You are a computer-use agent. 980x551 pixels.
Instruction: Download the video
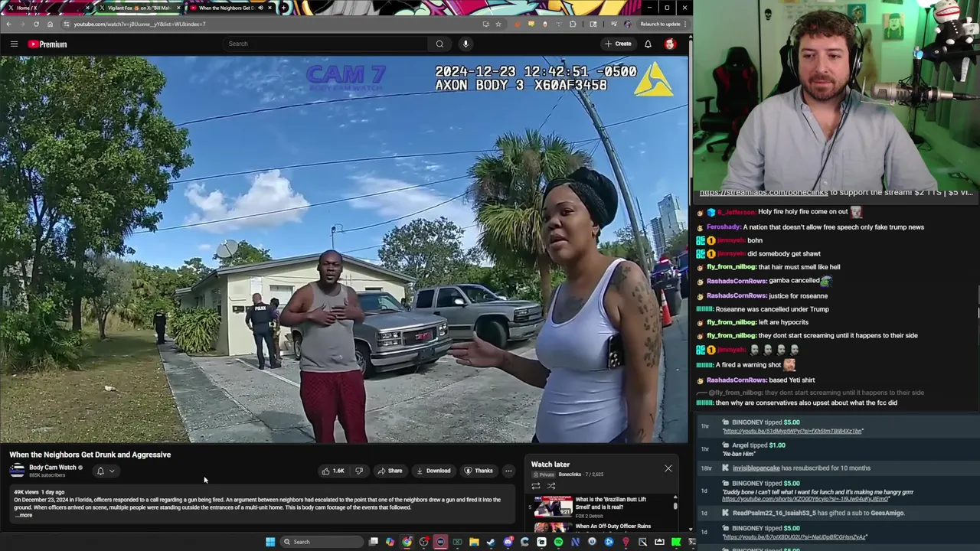coord(433,471)
